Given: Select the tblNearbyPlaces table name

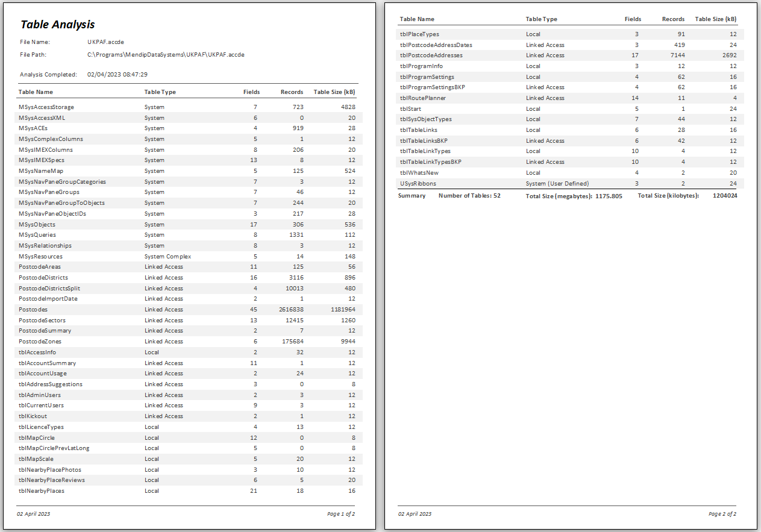Looking at the screenshot, I should point(42,491).
